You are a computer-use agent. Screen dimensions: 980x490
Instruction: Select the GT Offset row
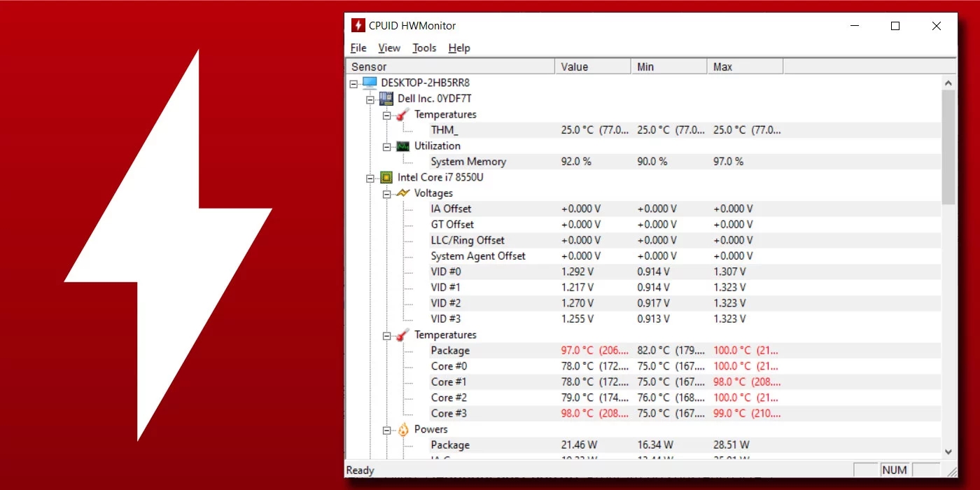[x=685, y=225]
